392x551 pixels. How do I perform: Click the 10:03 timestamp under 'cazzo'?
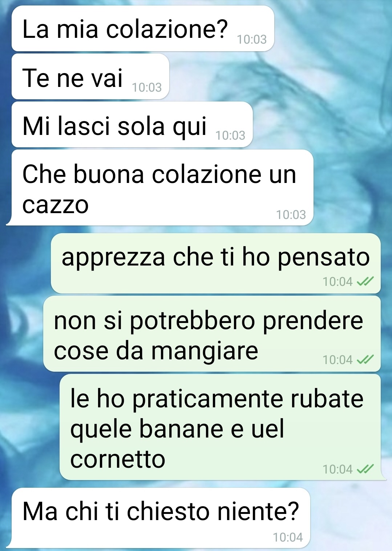coord(291,215)
